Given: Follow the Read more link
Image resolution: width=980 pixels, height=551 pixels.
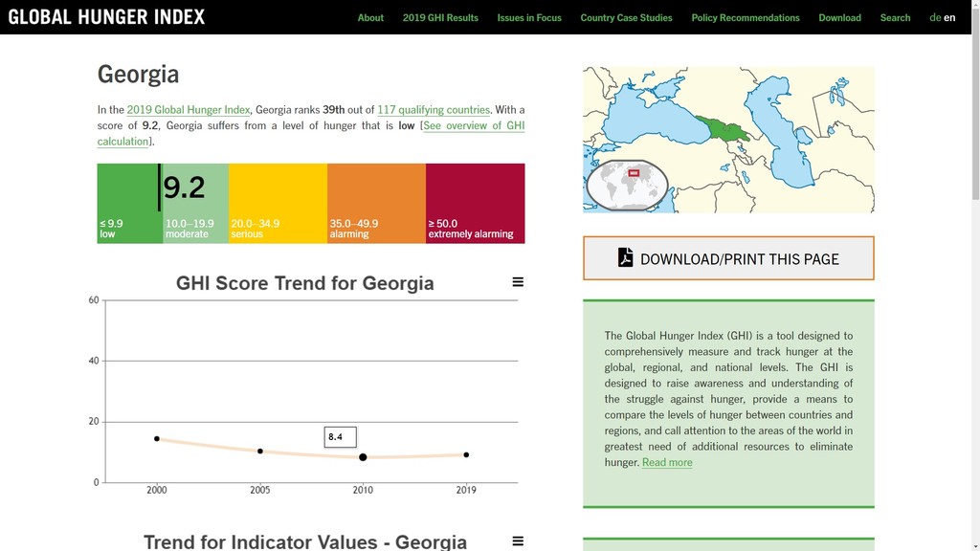Looking at the screenshot, I should click(667, 462).
